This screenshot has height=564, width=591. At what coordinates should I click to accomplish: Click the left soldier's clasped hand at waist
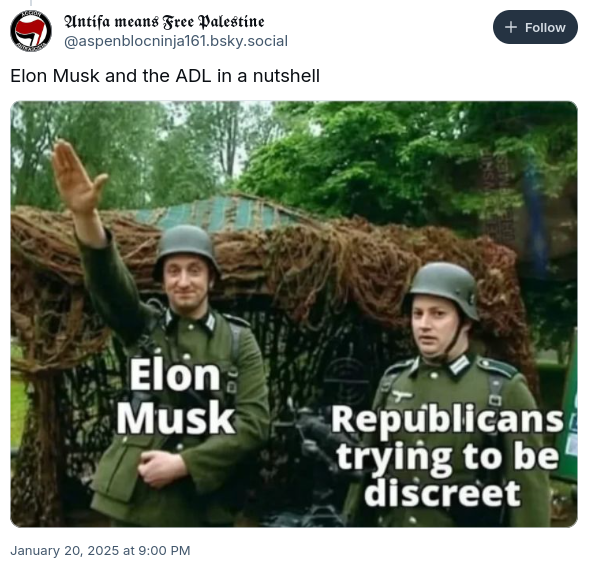point(160,468)
